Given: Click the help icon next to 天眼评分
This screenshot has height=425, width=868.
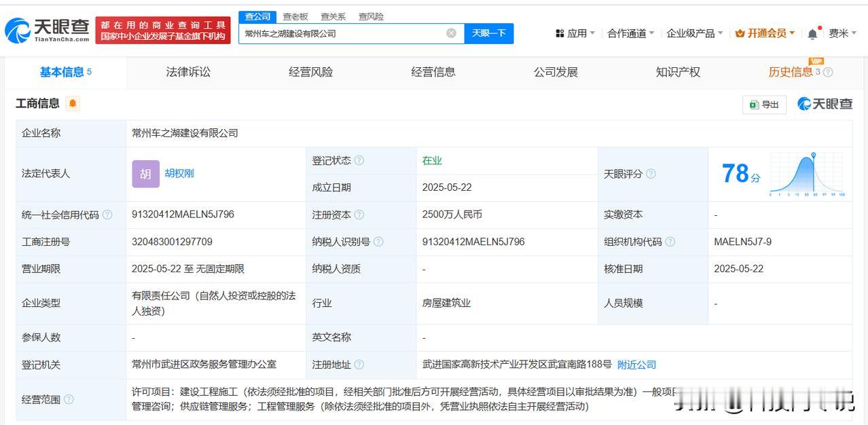Looking at the screenshot, I should point(651,174).
